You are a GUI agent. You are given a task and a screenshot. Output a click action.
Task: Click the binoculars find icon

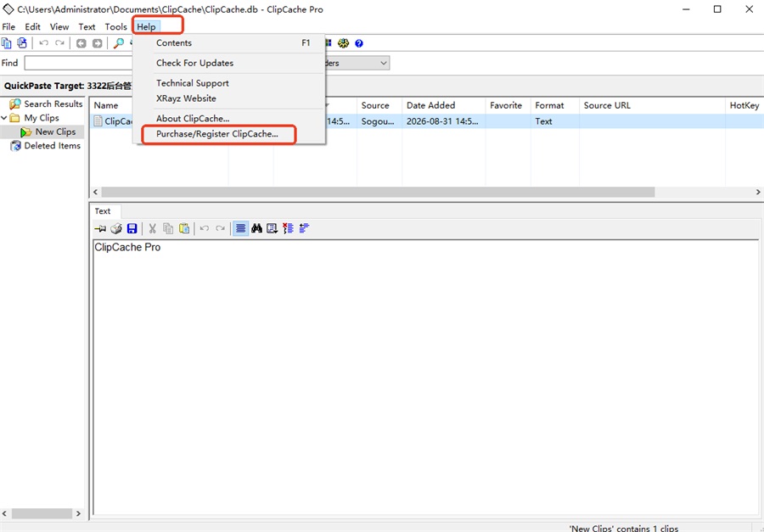pos(256,228)
